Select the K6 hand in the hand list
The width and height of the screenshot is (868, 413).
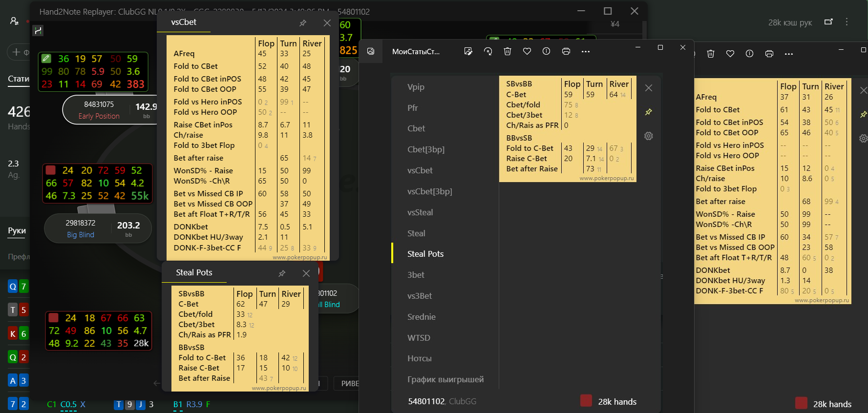click(18, 334)
